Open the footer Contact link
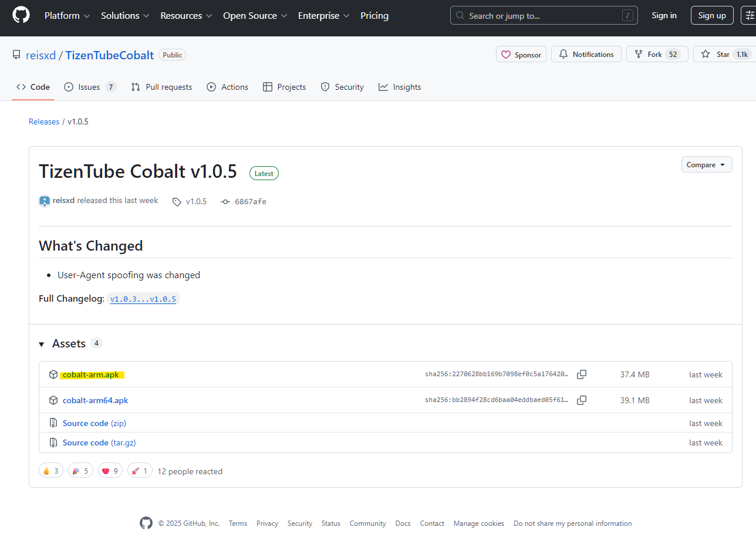The width and height of the screenshot is (756, 537). point(432,524)
